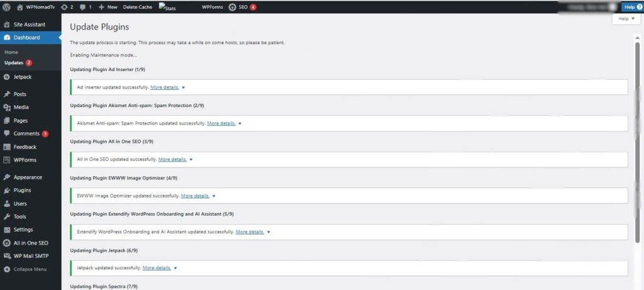Screen dimensions: 644x290
Task: Expand the Help tab dropdown
Action: coord(626,18)
